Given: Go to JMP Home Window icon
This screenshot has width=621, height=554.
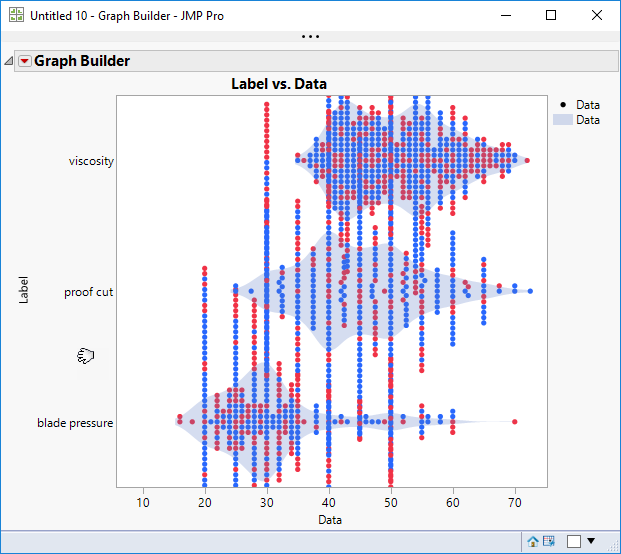Looking at the screenshot, I should [x=533, y=541].
